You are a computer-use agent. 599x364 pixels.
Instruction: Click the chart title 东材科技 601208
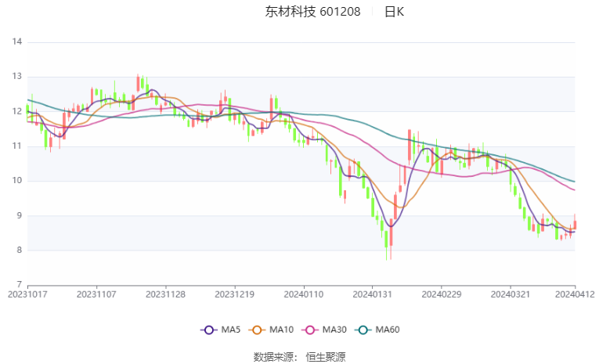[313, 12]
